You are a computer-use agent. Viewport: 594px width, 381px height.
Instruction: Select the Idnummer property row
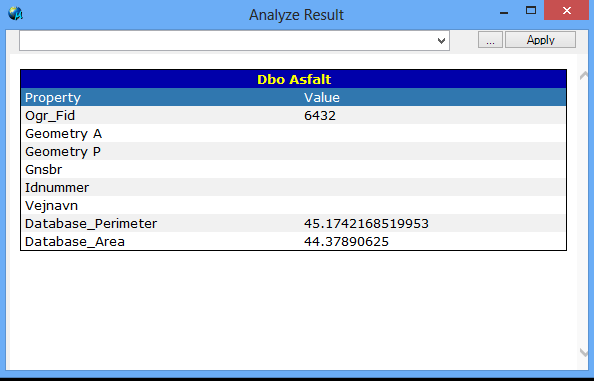coord(294,187)
